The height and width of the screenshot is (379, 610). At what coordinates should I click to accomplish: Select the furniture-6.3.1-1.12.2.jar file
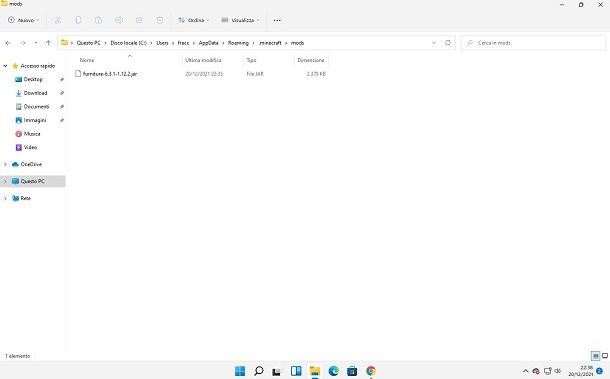coord(110,74)
